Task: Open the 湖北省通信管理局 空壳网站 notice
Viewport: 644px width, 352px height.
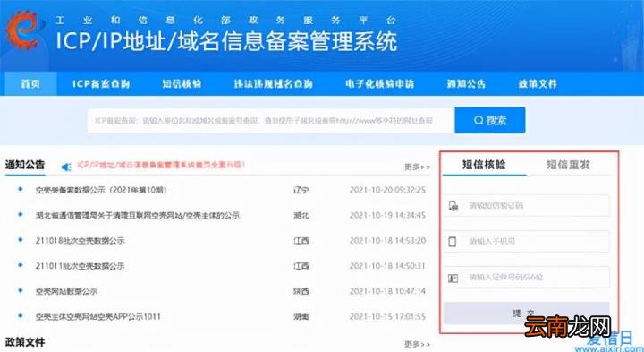Action: tap(137, 216)
